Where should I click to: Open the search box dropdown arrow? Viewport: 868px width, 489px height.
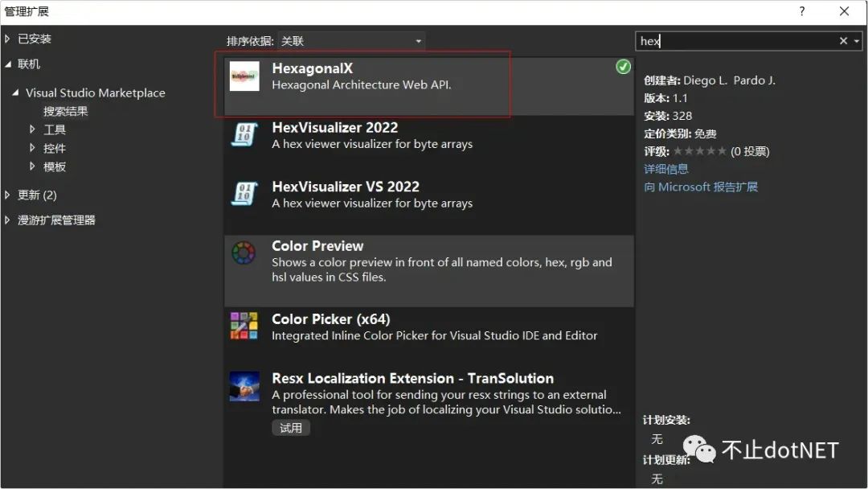[x=857, y=41]
